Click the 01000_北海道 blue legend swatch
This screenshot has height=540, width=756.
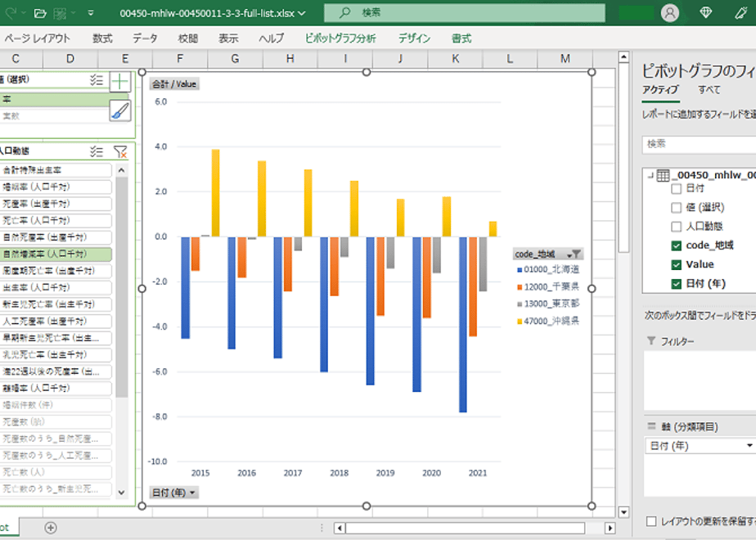coord(520,270)
